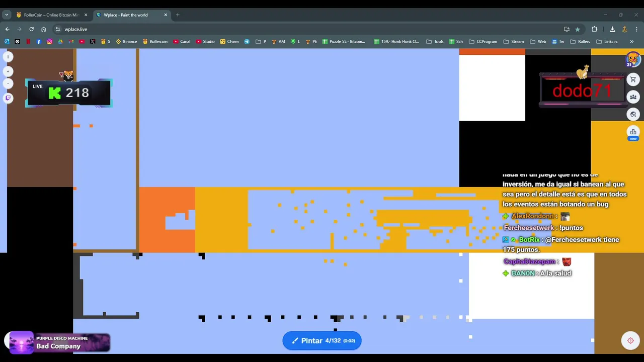644x362 pixels.
Task: Expand the Links rc bookmark folder
Action: (607, 42)
